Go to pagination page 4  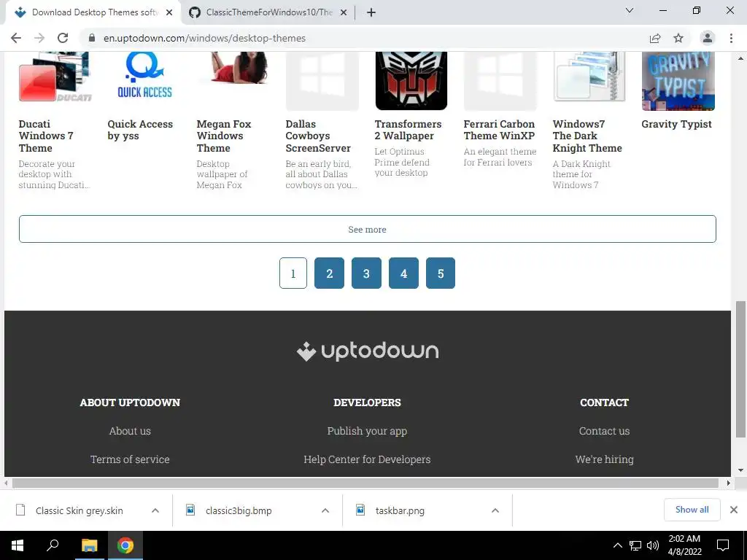tap(403, 273)
